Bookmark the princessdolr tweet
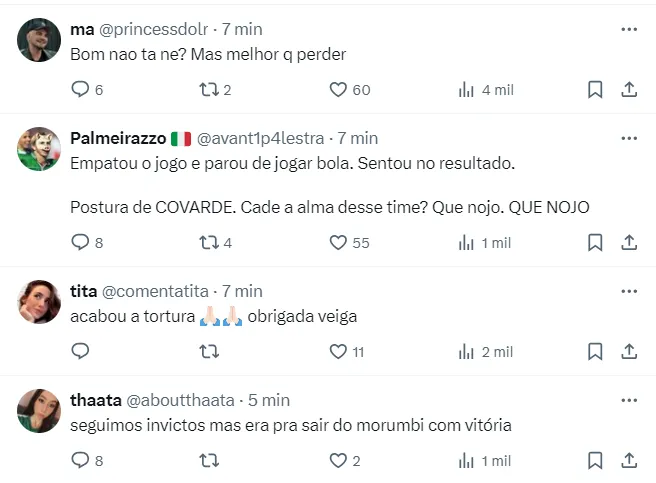This screenshot has height=483, width=656. pyautogui.click(x=594, y=90)
